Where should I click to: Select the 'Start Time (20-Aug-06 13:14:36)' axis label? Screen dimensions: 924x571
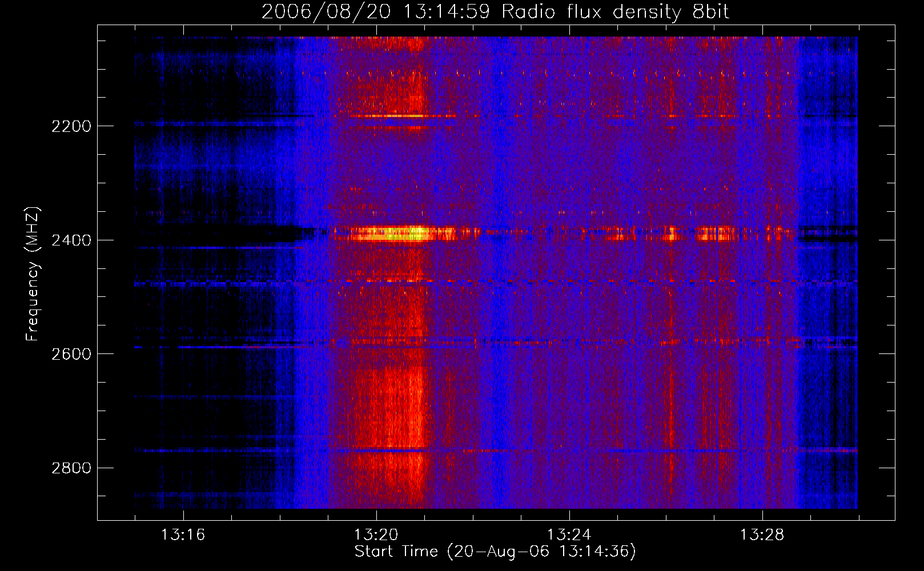(x=495, y=552)
